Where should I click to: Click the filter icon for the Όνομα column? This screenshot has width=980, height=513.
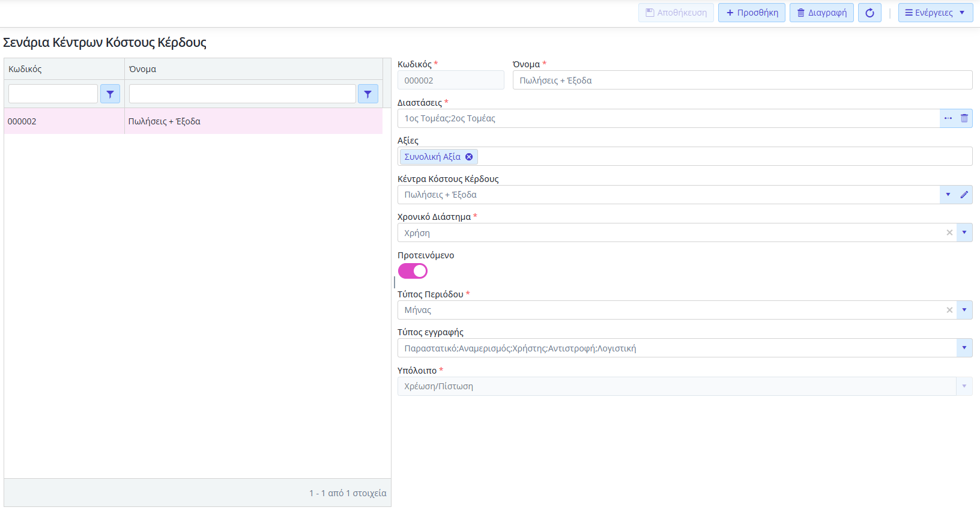367,94
